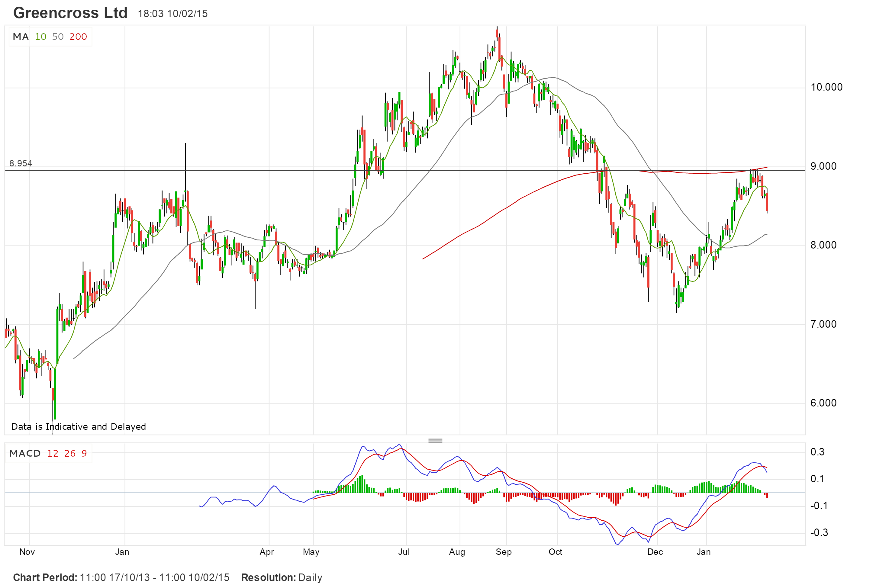Click the first Jan date axis label
870x588 pixels.
122,552
